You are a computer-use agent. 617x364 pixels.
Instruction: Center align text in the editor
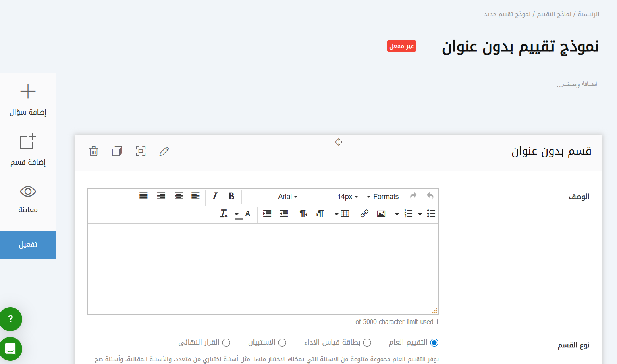(179, 196)
